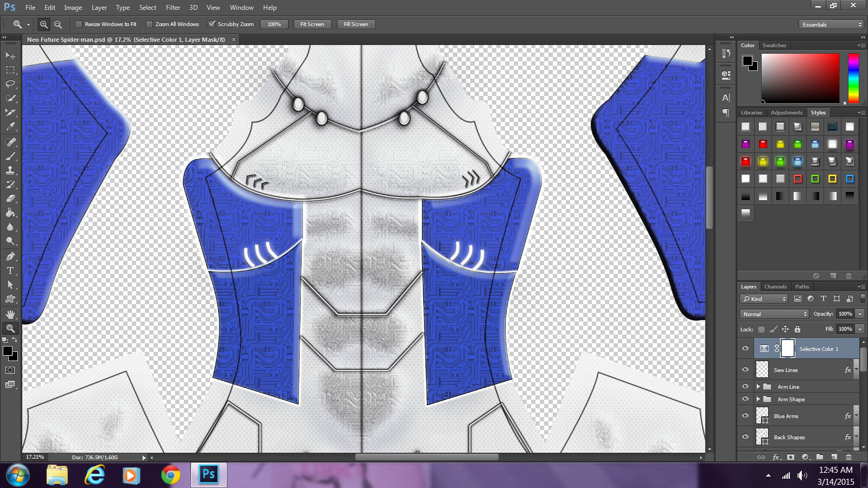Open the Kind filter dropdown
Viewport: 868px width, 488px height.
[x=764, y=299]
